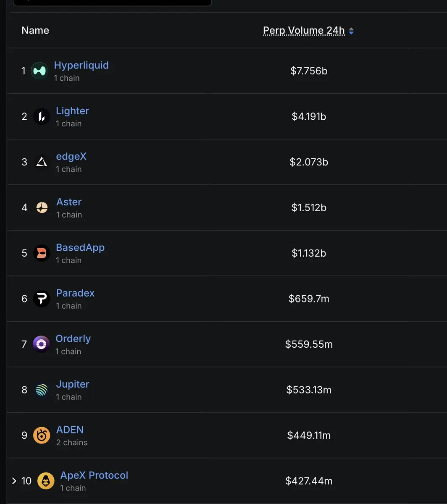Image resolution: width=447 pixels, height=504 pixels.
Task: Expand the ApeX Protocol row chevron
Action: coord(14,481)
